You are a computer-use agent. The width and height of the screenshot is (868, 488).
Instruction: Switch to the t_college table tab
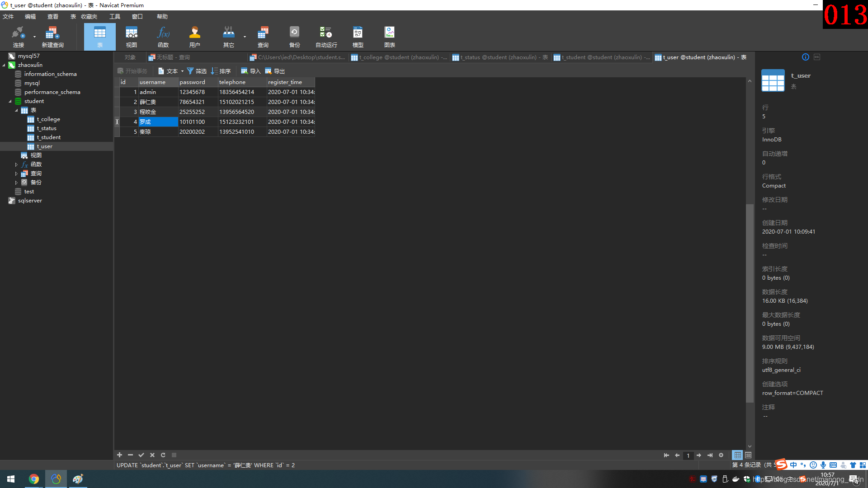pyautogui.click(x=399, y=57)
